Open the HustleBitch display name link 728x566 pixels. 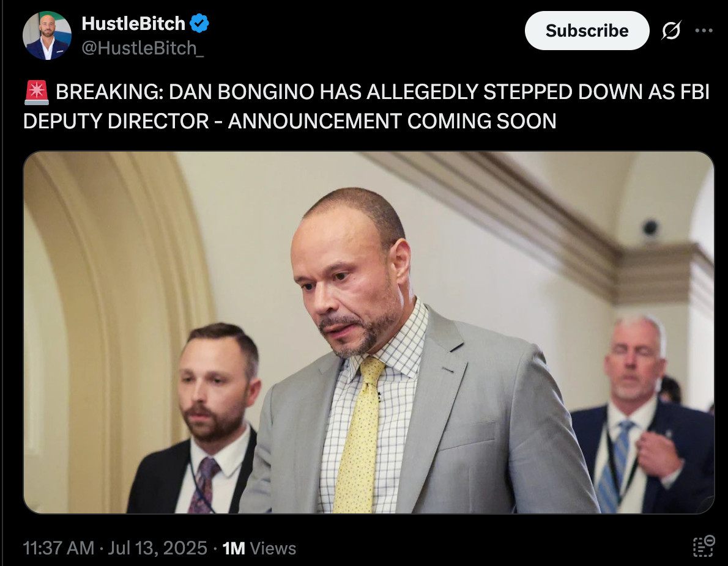tap(133, 23)
